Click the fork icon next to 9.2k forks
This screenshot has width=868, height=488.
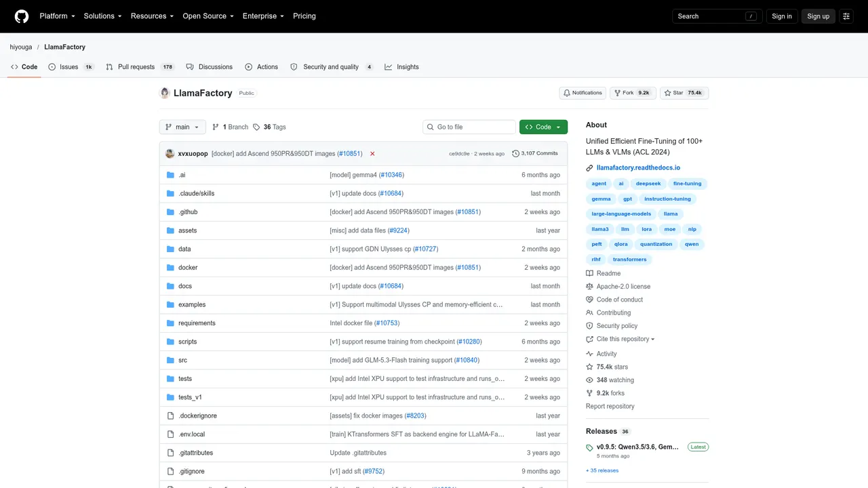click(x=590, y=393)
